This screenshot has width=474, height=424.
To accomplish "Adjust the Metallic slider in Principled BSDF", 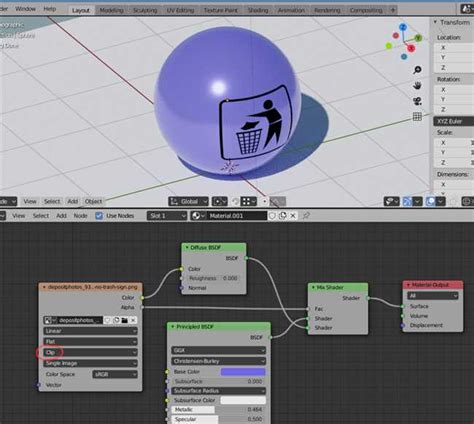I will [x=219, y=410].
